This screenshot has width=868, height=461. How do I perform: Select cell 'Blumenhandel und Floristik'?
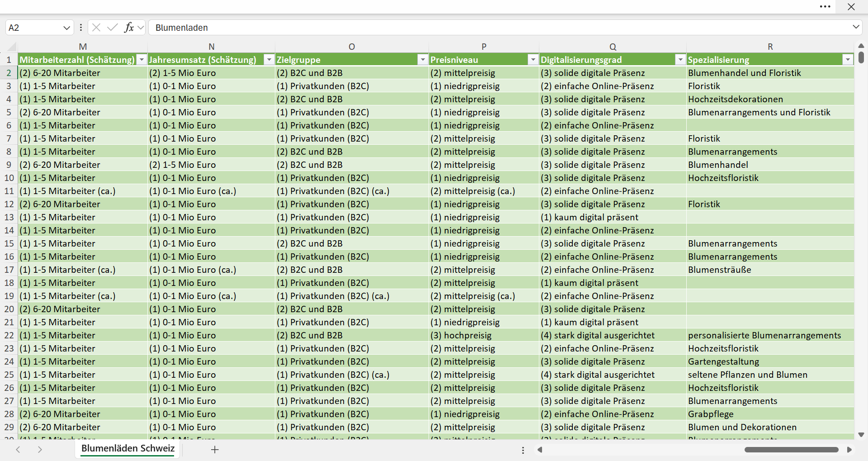770,73
